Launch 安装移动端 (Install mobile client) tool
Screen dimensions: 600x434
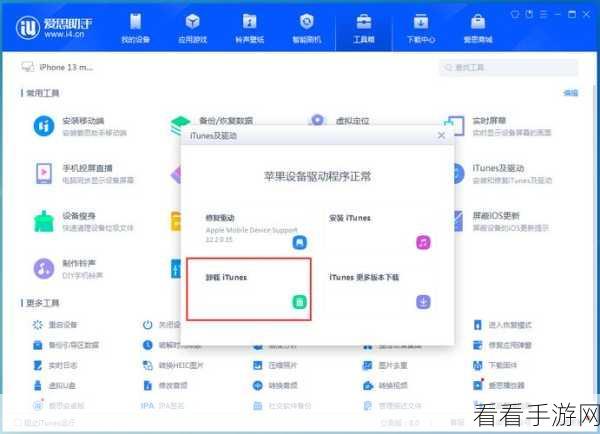tap(80, 126)
